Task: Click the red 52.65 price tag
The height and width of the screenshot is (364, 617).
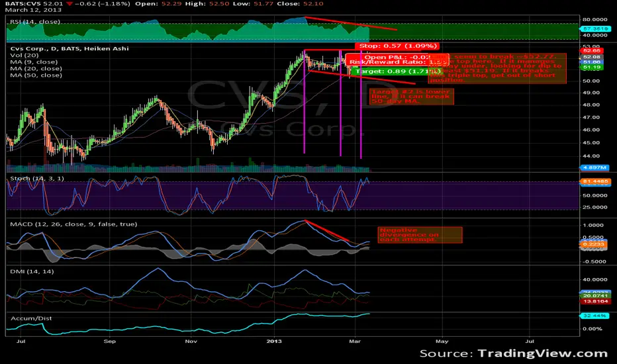Action: (x=592, y=51)
